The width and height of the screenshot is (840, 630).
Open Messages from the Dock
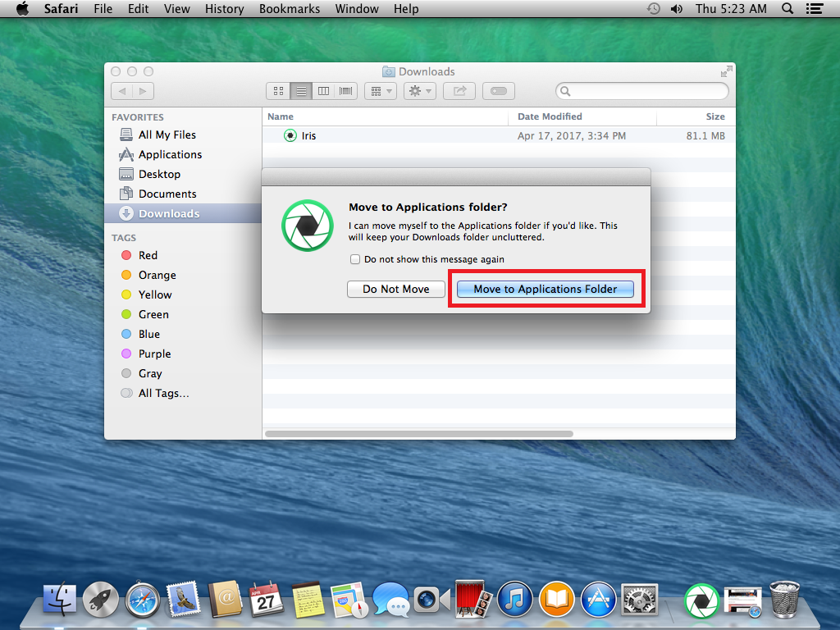coord(391,599)
